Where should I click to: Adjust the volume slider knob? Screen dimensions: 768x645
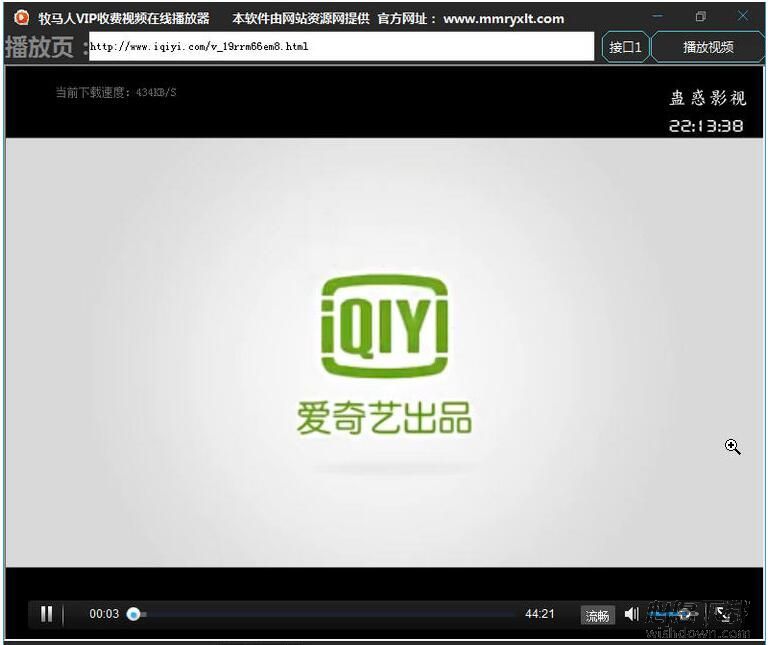point(685,614)
